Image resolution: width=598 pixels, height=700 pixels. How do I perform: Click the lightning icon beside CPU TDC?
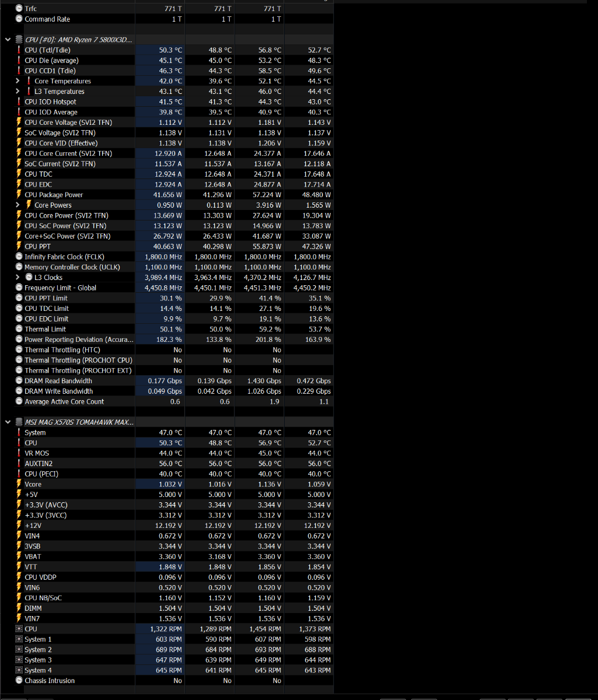19,174
